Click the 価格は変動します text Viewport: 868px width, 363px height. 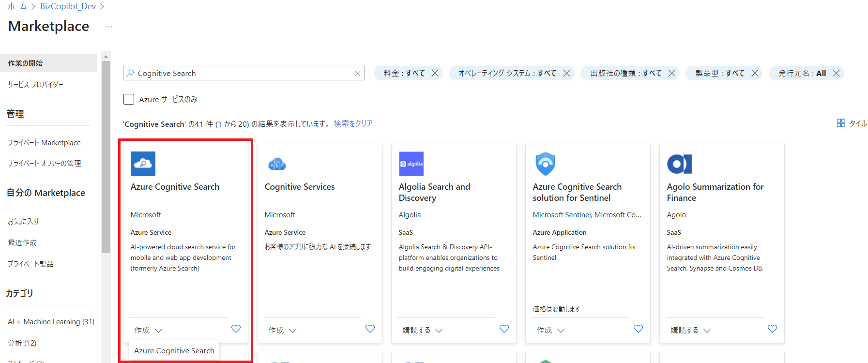point(556,309)
